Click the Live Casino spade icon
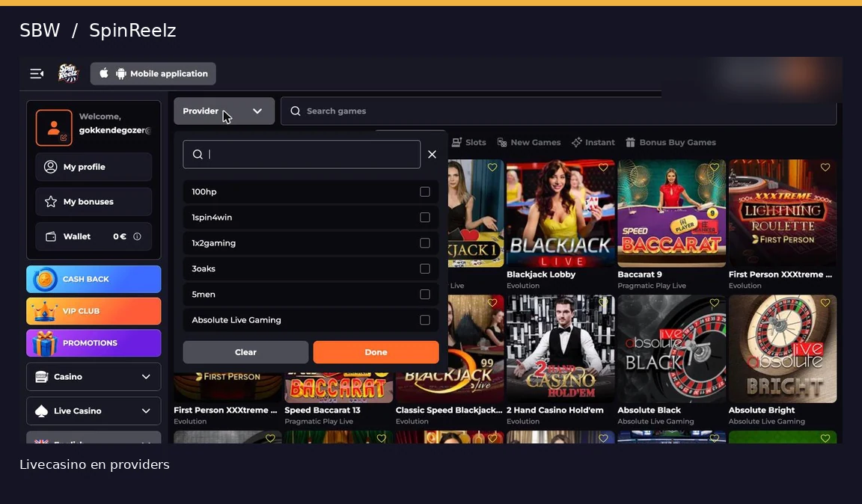Image resolution: width=862 pixels, height=504 pixels. click(x=41, y=411)
